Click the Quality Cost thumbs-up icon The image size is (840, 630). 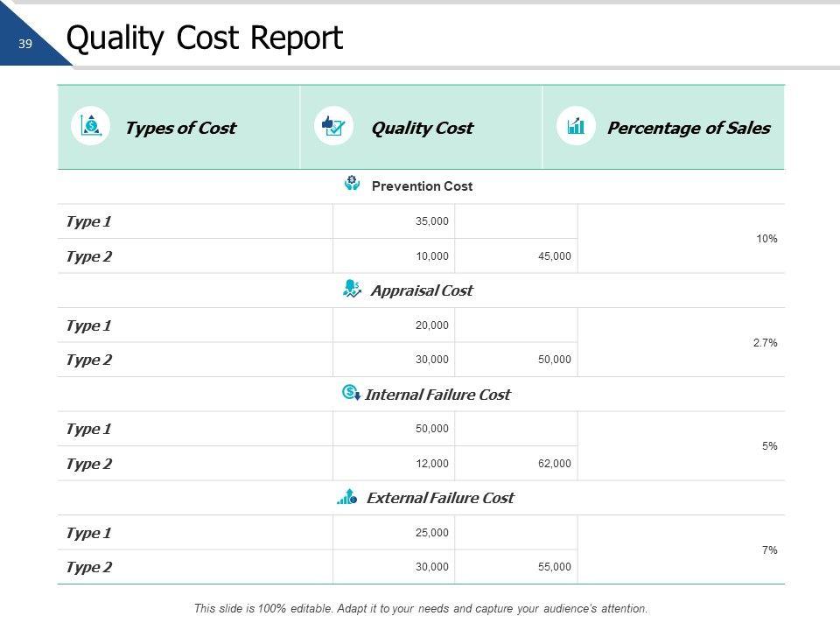pos(333,127)
